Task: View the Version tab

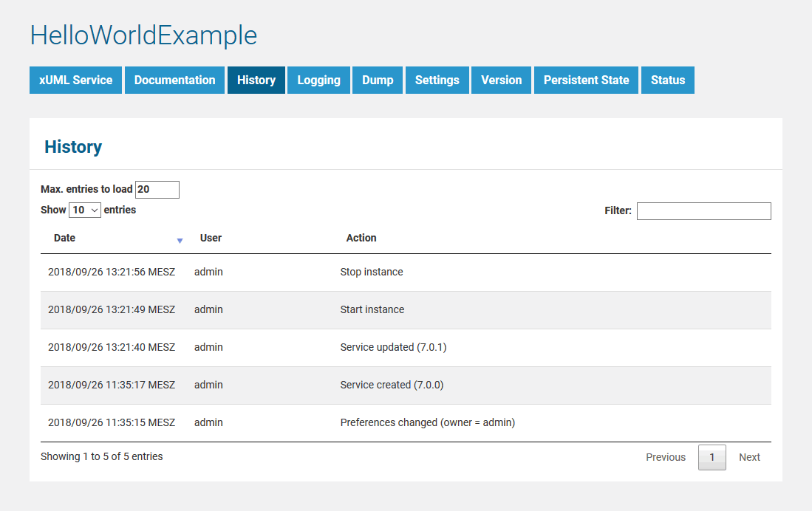Action: point(502,80)
